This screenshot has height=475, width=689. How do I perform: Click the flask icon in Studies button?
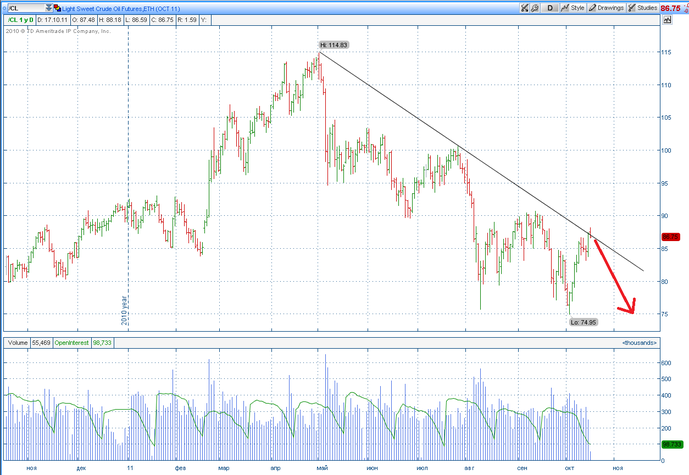pos(632,8)
